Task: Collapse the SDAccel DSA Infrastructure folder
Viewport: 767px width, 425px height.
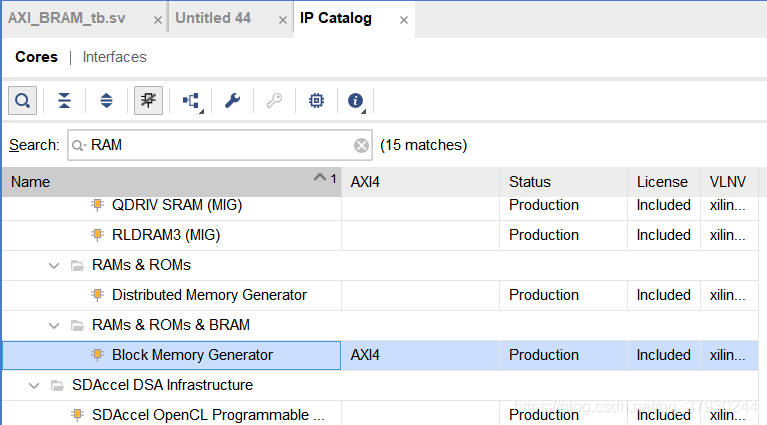Action: click(x=33, y=385)
